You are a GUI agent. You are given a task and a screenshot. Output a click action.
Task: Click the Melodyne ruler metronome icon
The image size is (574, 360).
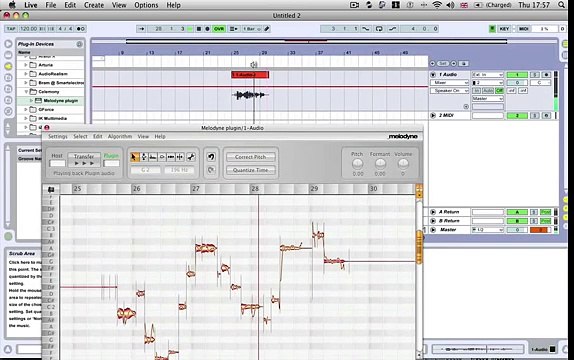tap(51, 189)
